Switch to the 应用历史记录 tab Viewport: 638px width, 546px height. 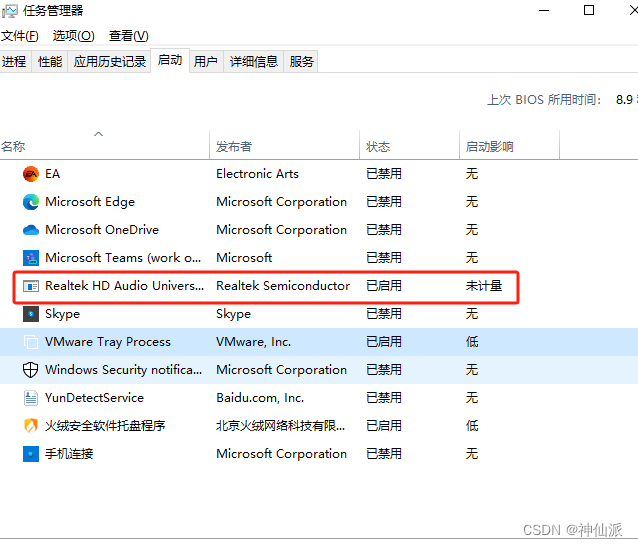pos(109,62)
